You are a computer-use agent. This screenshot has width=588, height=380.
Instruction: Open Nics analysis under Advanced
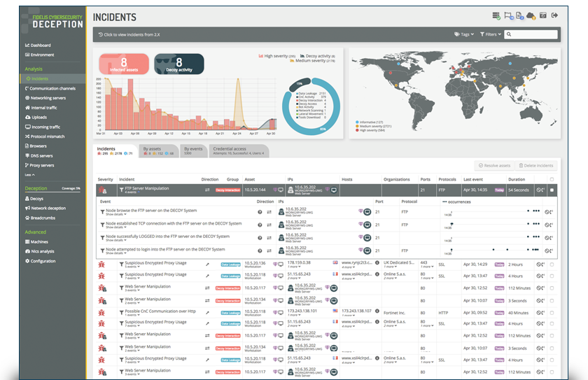click(40, 251)
